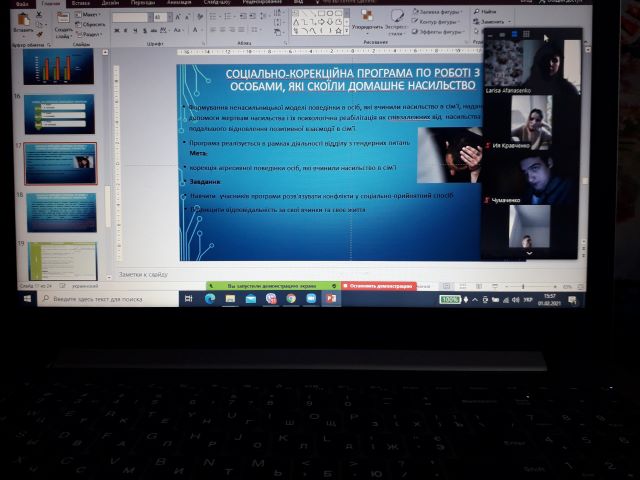Viewport: 640px width, 480px height.
Task: Click the Normal view icon in status bar
Action: [x=447, y=287]
